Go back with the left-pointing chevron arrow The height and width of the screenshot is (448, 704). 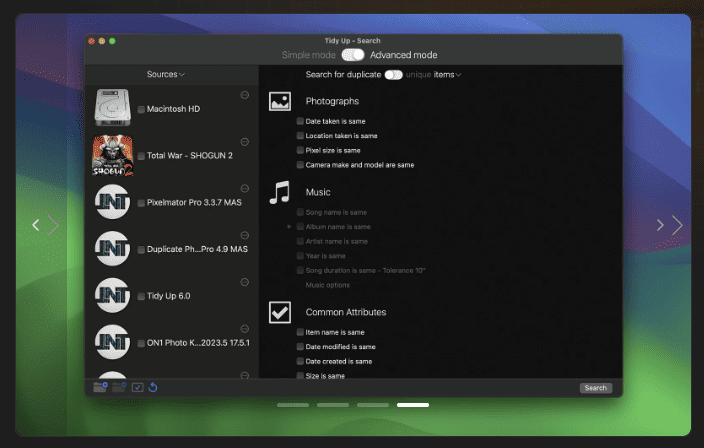click(36, 225)
